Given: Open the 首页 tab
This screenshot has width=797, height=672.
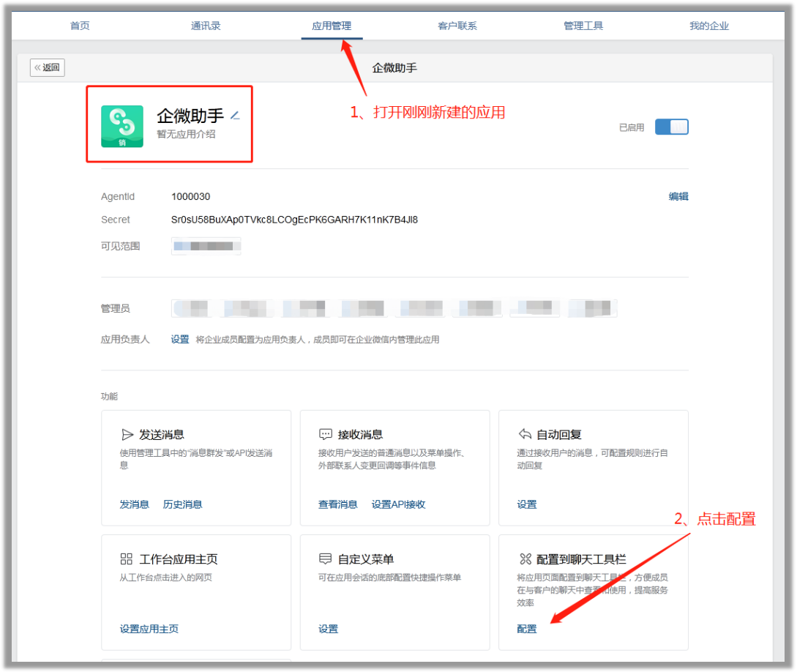Looking at the screenshot, I should (x=80, y=26).
